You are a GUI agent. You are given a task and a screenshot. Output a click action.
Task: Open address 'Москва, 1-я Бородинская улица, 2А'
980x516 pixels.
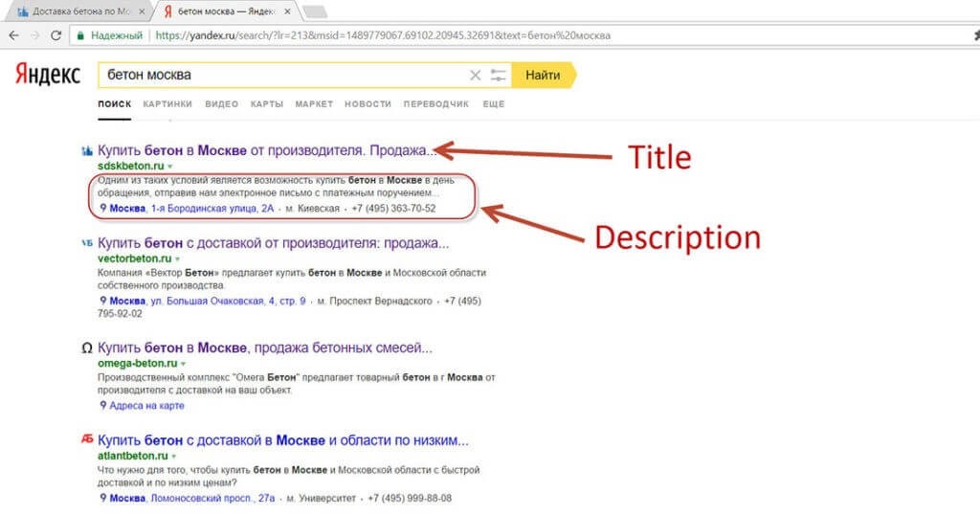[x=191, y=209]
